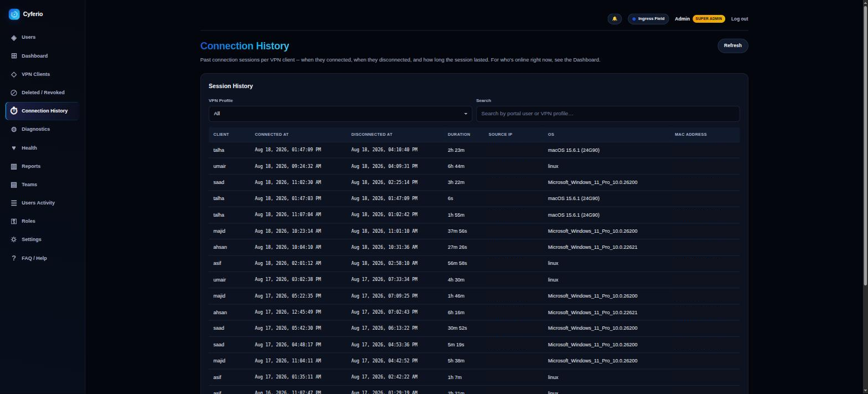Click the Log out link
Viewport: 868px width, 394px height.
(x=739, y=19)
